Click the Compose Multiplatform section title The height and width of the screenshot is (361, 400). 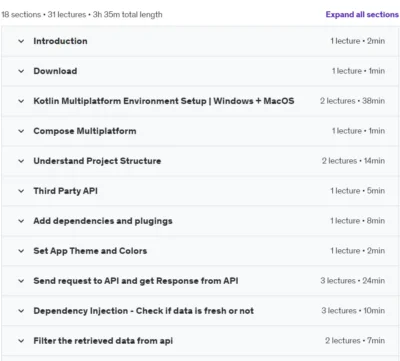tap(85, 131)
